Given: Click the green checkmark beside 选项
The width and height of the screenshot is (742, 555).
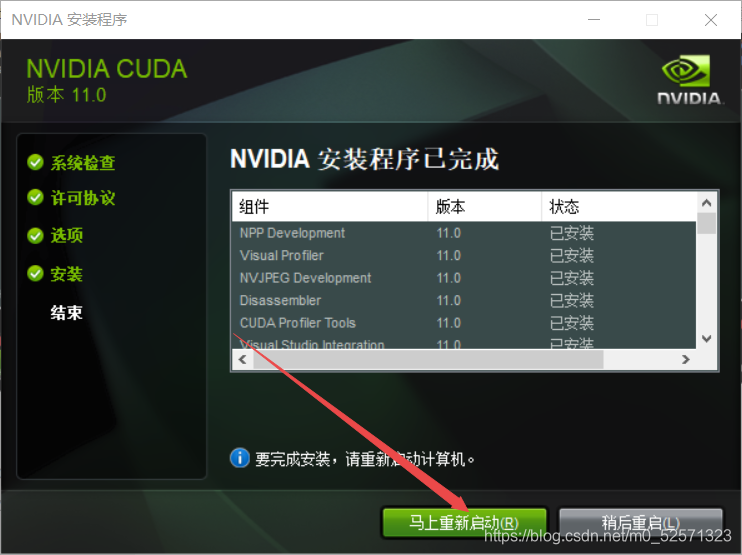Looking at the screenshot, I should [x=35, y=235].
